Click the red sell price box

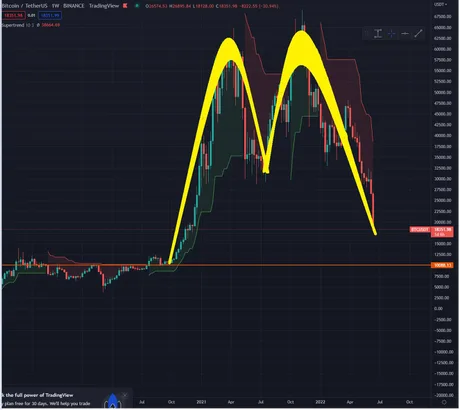(x=14, y=15)
